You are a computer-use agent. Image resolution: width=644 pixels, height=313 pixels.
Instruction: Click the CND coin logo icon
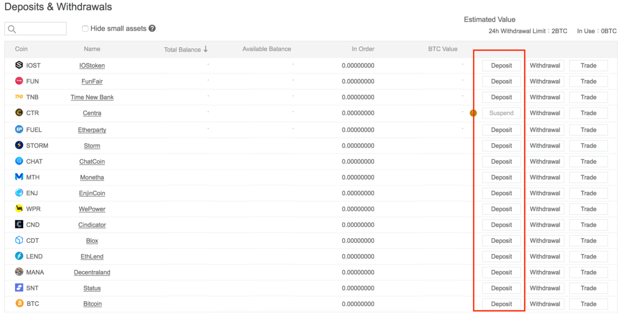[19, 224]
